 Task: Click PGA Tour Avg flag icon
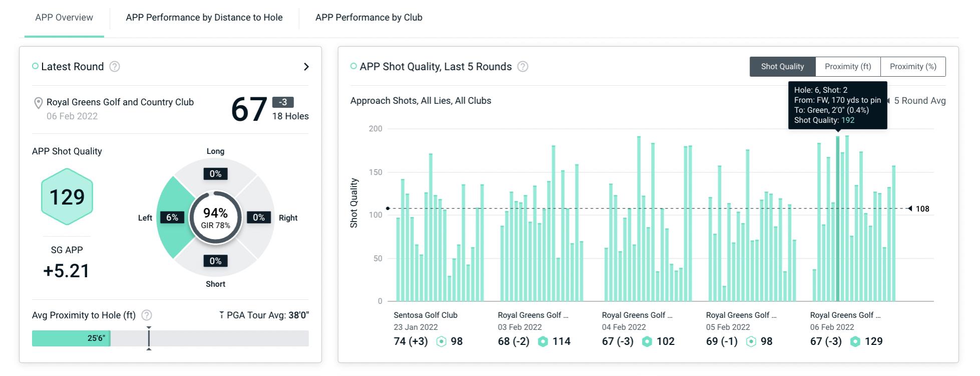(221, 315)
